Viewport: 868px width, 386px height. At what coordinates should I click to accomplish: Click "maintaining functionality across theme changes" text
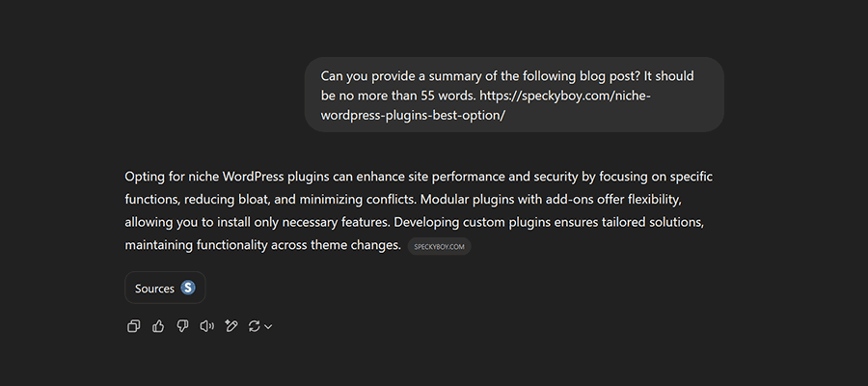(262, 245)
